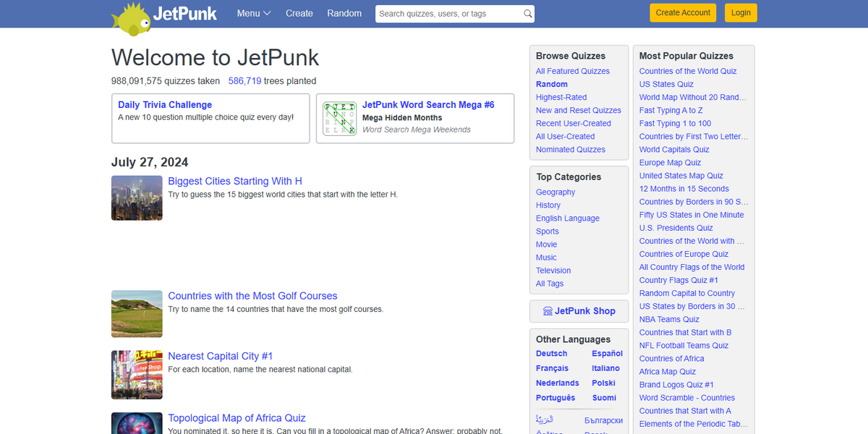Open All Tags
868x434 pixels.
tap(550, 283)
